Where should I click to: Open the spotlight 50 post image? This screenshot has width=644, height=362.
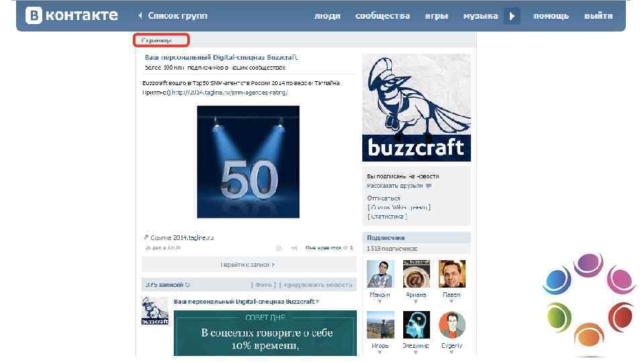248,162
